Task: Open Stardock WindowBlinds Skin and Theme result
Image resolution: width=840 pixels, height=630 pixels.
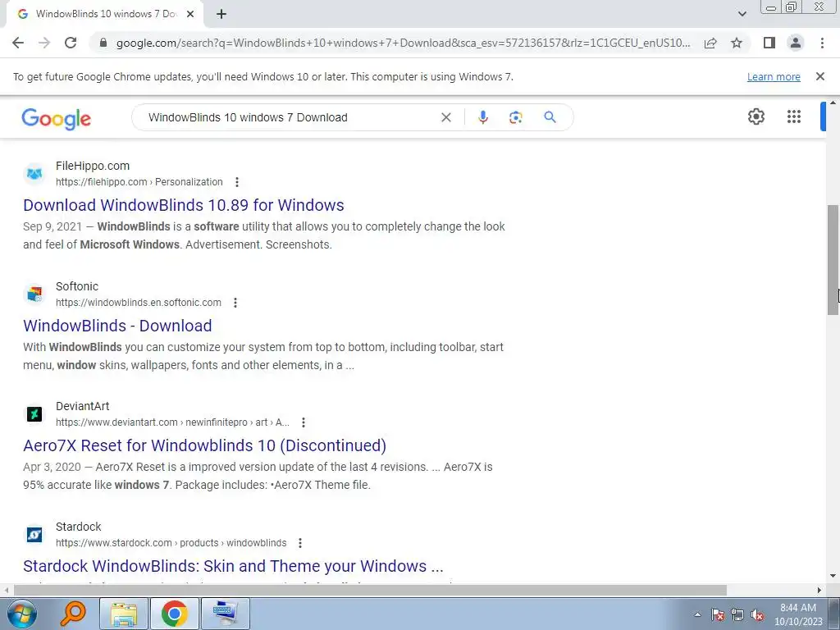Action: (233, 566)
